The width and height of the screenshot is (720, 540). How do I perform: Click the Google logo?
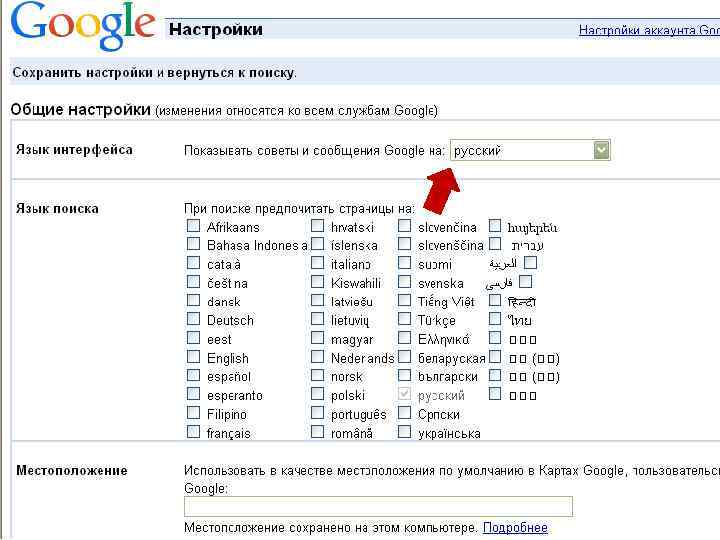(83, 26)
